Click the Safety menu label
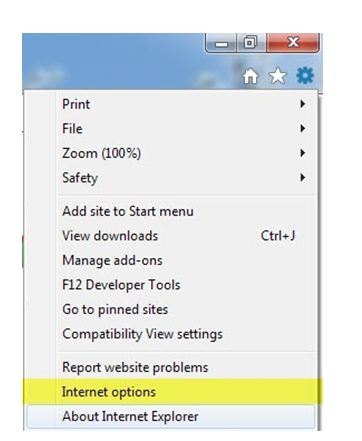This screenshot has width=362, height=441. [x=80, y=178]
